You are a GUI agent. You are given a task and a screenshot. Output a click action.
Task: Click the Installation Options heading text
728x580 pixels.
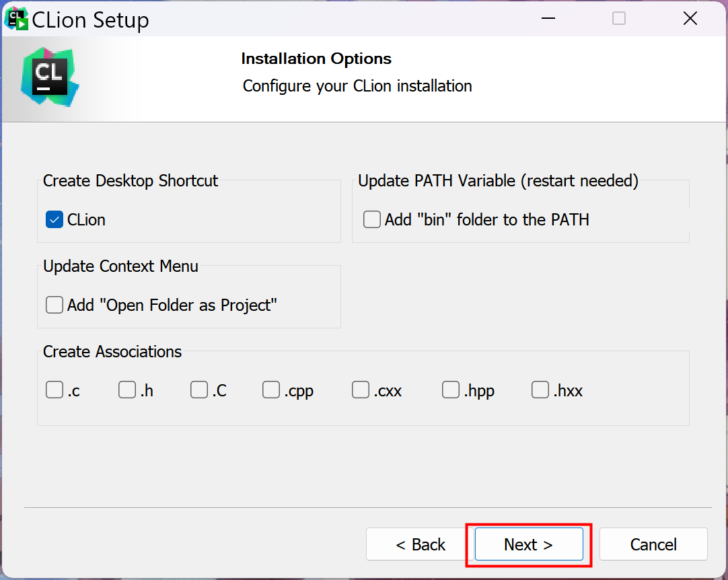[316, 59]
